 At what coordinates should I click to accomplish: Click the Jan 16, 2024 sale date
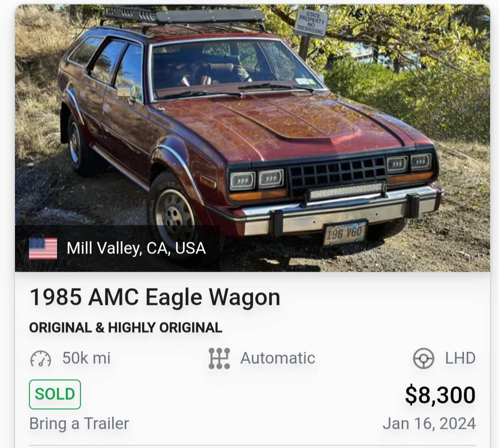(429, 424)
